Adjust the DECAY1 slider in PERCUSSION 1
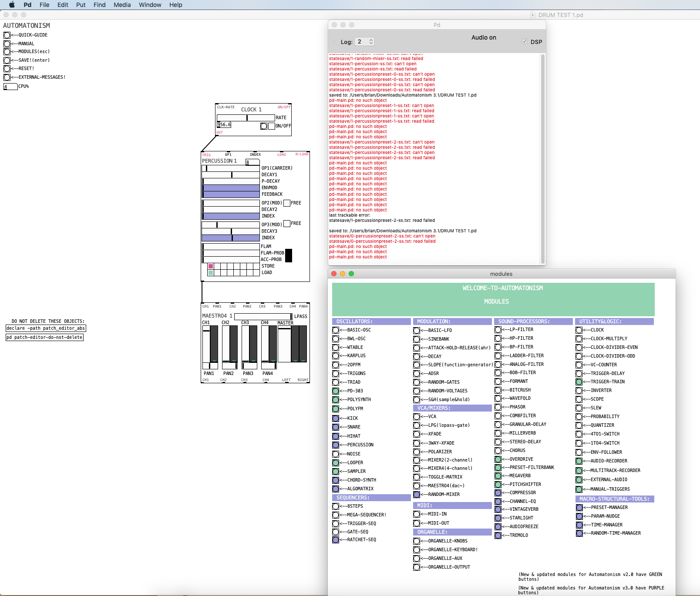Viewport: 700px width, 596px height. [x=231, y=175]
